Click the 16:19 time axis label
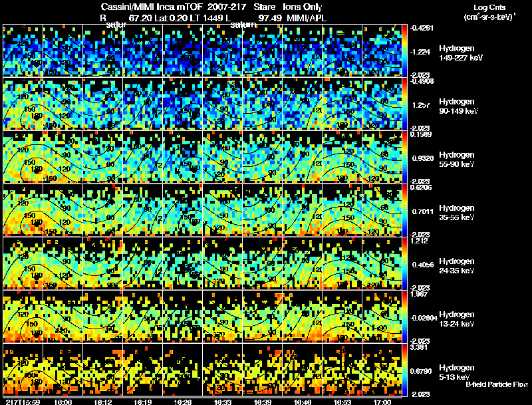This screenshot has height=405, width=532. pos(143,402)
